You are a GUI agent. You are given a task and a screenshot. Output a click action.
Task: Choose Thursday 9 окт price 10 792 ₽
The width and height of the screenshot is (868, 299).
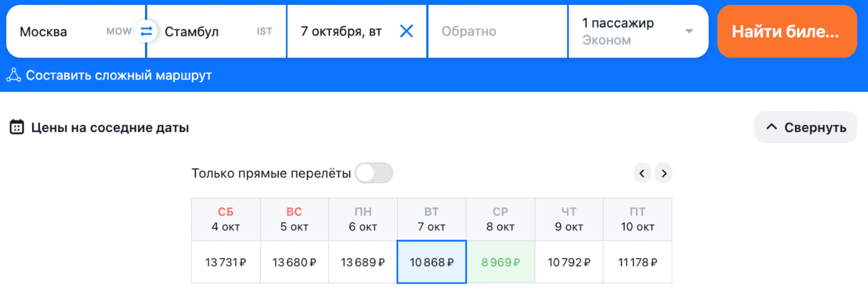pyautogui.click(x=569, y=262)
